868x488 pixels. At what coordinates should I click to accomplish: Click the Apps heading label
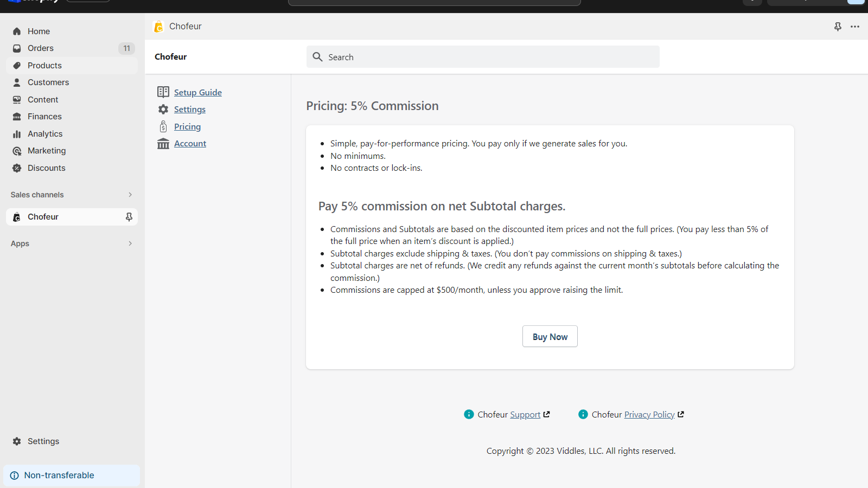click(x=20, y=243)
